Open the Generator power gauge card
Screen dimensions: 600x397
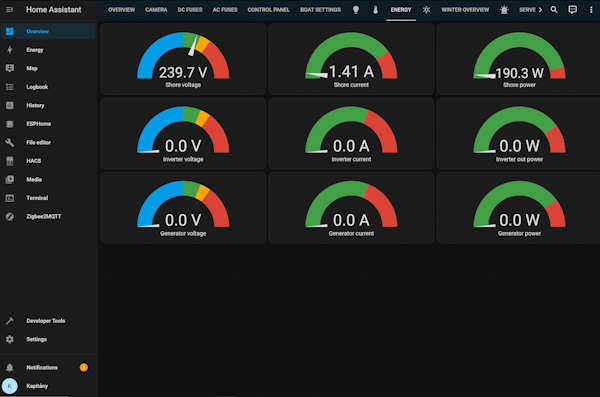[x=518, y=207]
